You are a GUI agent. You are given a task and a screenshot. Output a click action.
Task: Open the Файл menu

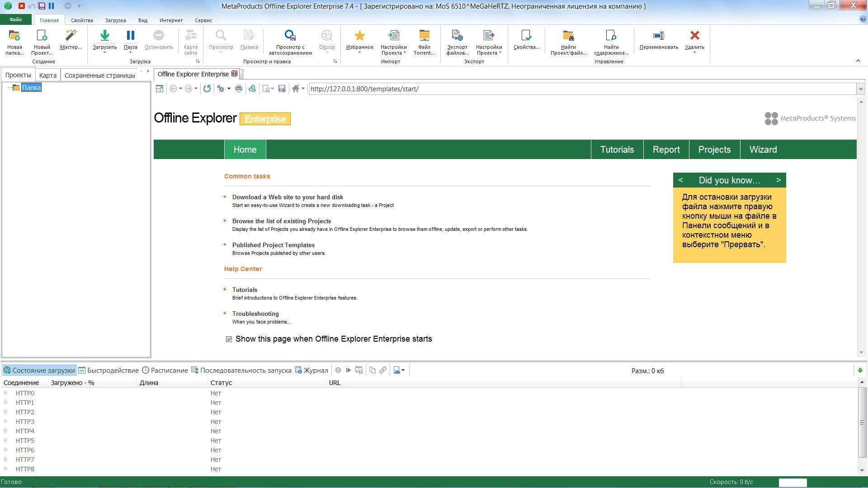15,19
